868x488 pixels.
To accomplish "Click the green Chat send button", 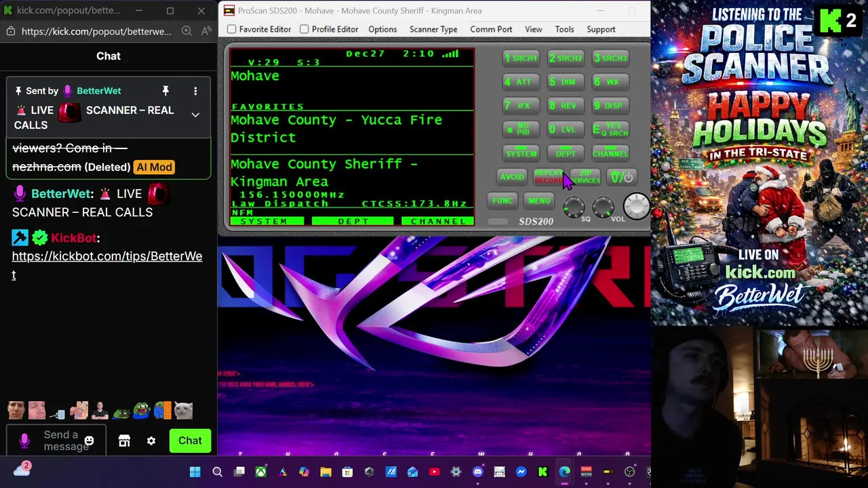I will (190, 441).
